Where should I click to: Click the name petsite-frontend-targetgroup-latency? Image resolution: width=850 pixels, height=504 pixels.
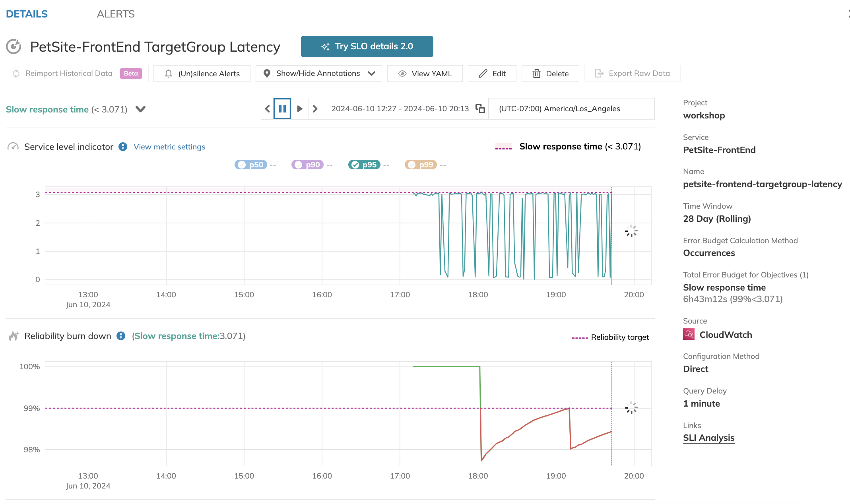763,184
